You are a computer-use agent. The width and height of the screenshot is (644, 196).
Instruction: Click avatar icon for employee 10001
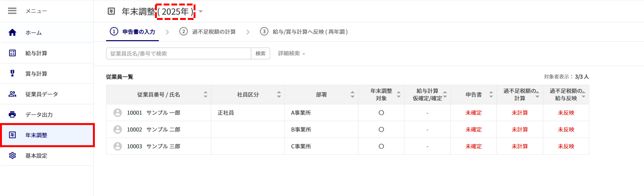pyautogui.click(x=118, y=113)
